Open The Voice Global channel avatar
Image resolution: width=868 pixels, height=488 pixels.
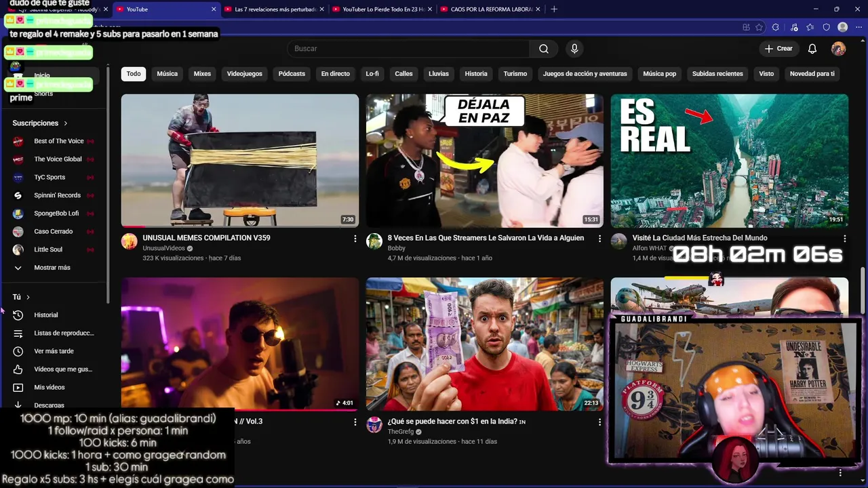tap(18, 159)
